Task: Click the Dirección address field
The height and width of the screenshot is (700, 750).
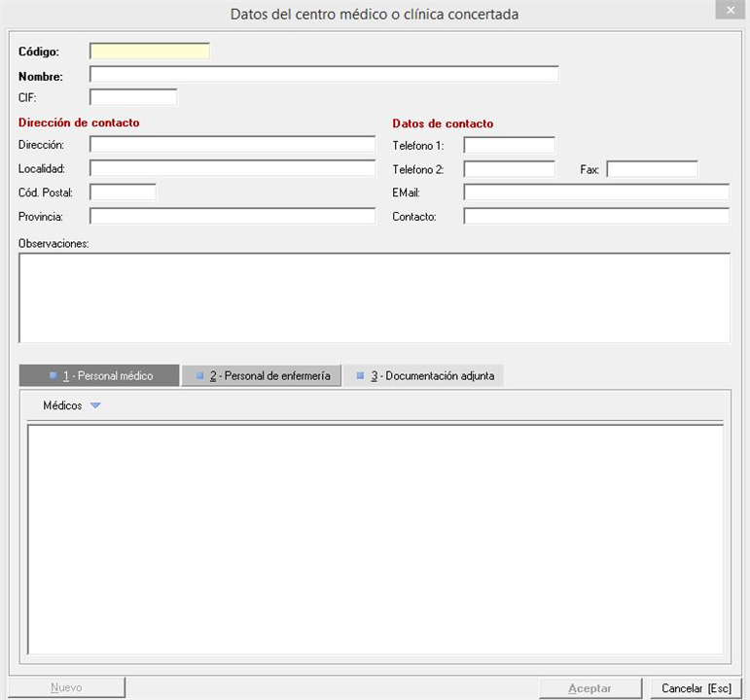Action: 232,145
